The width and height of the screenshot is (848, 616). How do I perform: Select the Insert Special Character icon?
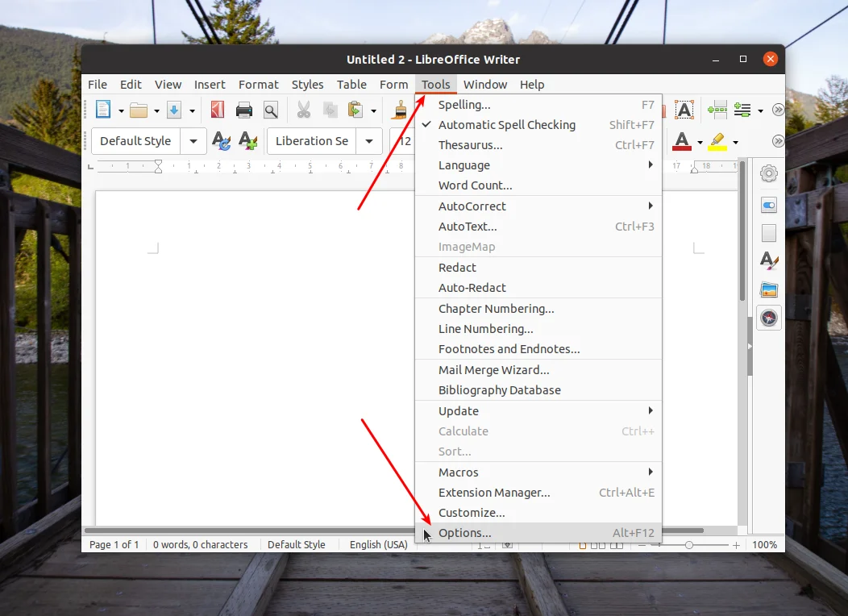click(684, 110)
